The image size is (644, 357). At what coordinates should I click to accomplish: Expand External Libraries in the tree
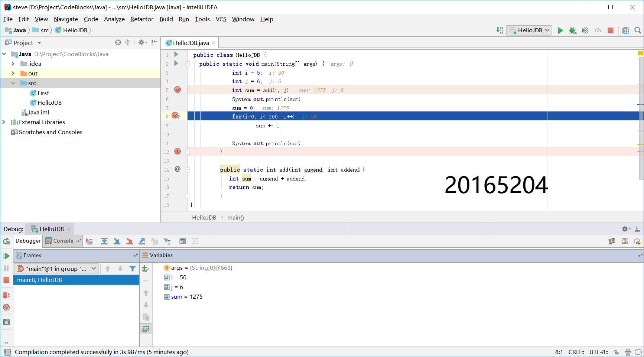[4, 122]
